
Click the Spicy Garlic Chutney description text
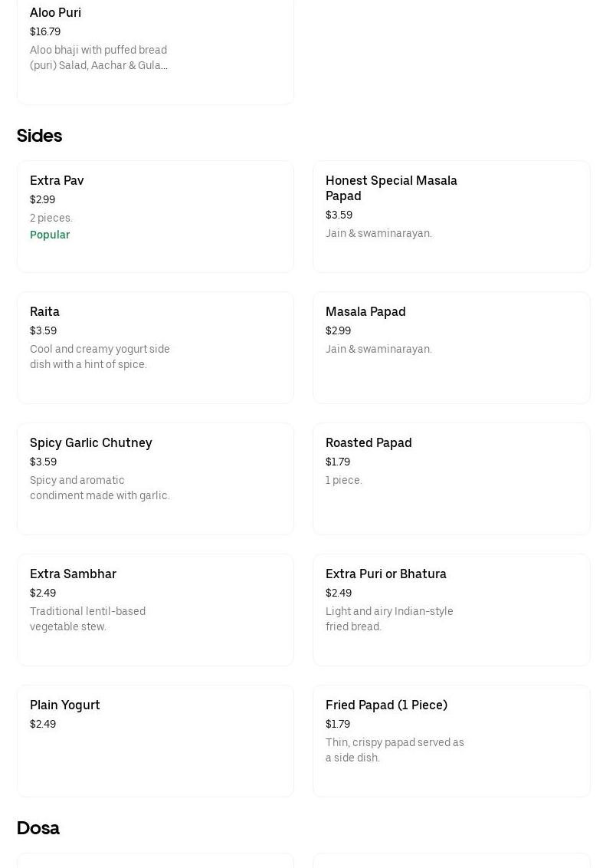pyautogui.click(x=100, y=488)
